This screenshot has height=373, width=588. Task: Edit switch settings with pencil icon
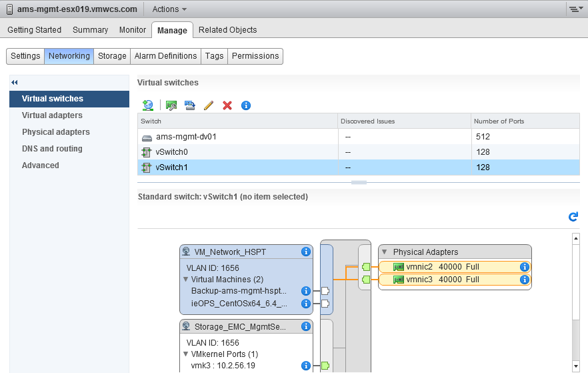[x=209, y=105]
